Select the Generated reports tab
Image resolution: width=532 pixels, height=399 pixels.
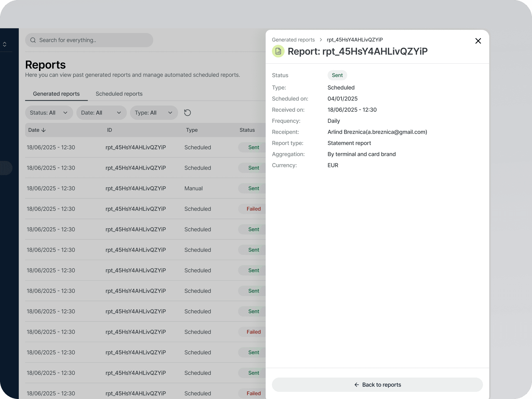[56, 94]
